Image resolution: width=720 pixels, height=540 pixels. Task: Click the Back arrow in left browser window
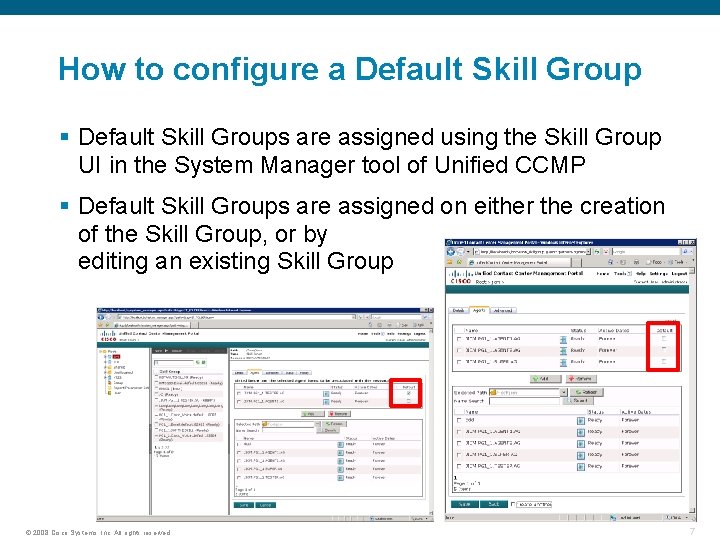pos(101,317)
